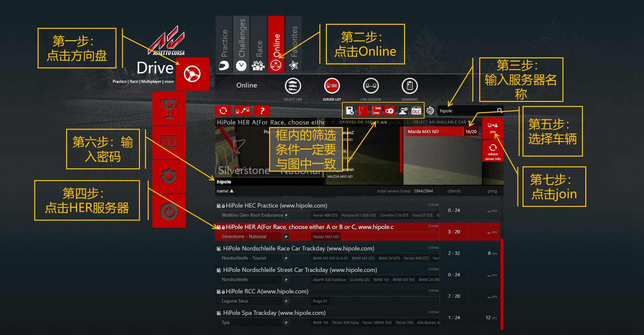Viewport: 644px width, 335px height.
Task: Select HiPole Nordschleife Race Car Trackday server
Action: (358, 253)
